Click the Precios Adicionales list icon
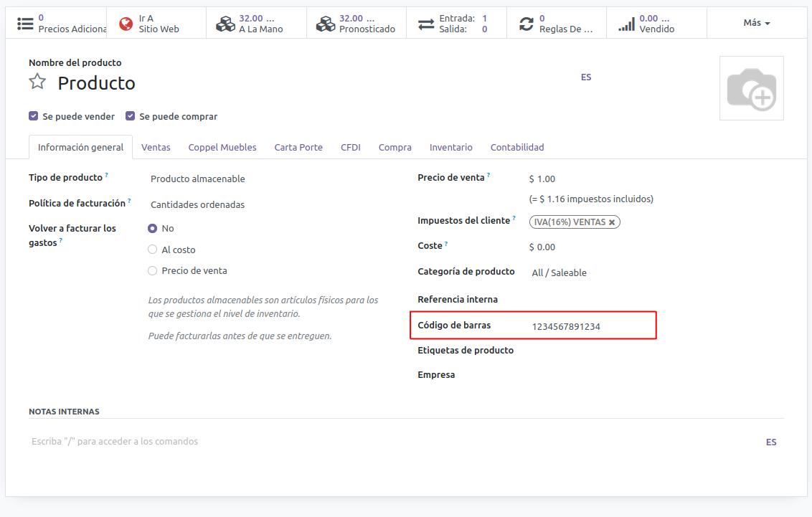 [25, 24]
